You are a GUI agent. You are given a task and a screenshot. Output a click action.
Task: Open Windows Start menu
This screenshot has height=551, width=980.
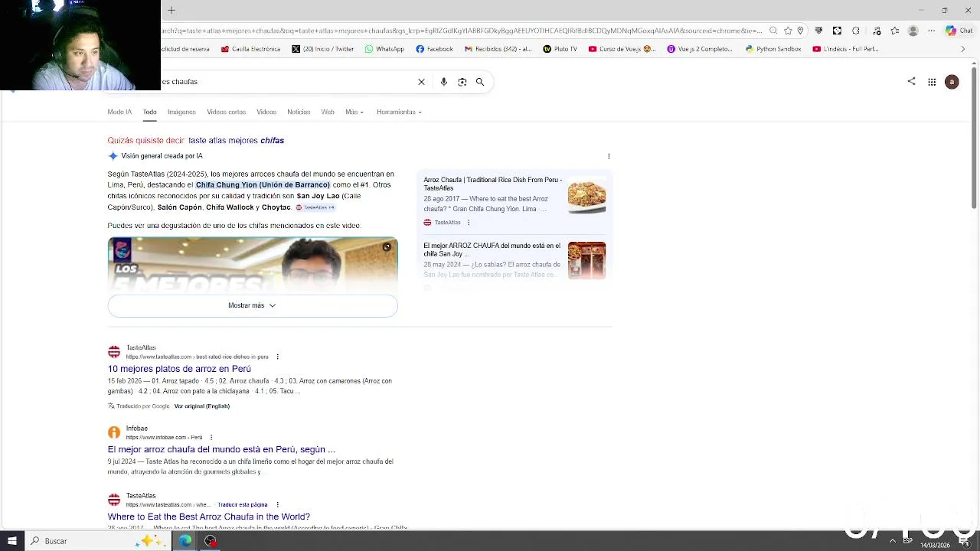(x=12, y=541)
